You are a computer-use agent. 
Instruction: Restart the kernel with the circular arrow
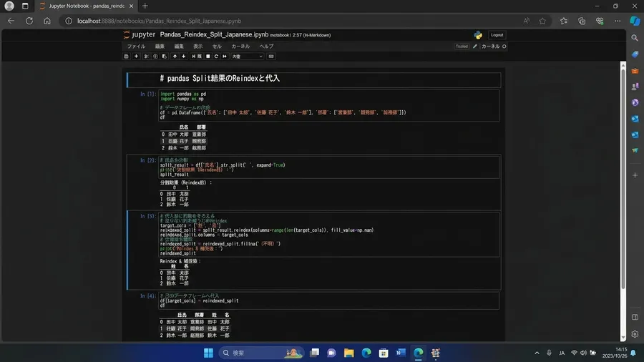216,57
